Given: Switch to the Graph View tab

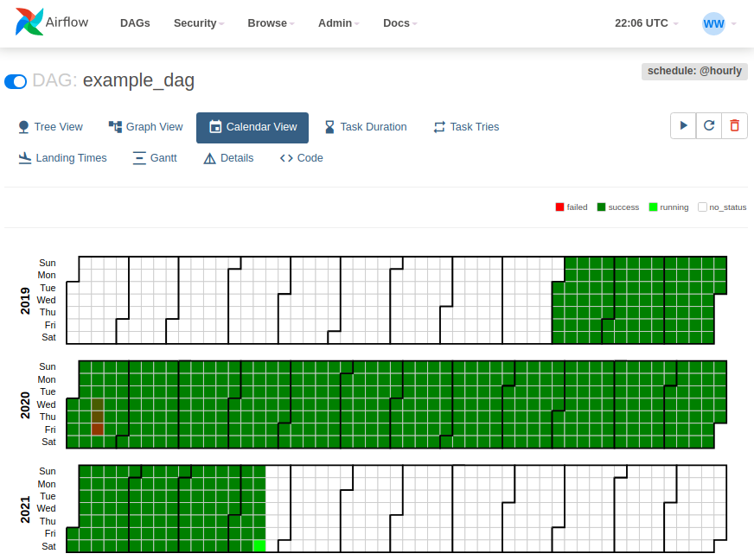Looking at the screenshot, I should [x=146, y=127].
